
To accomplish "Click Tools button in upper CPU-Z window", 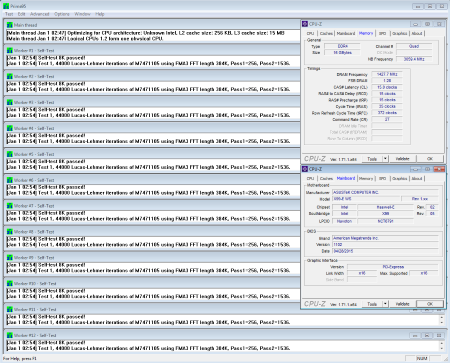I will (x=372, y=159).
